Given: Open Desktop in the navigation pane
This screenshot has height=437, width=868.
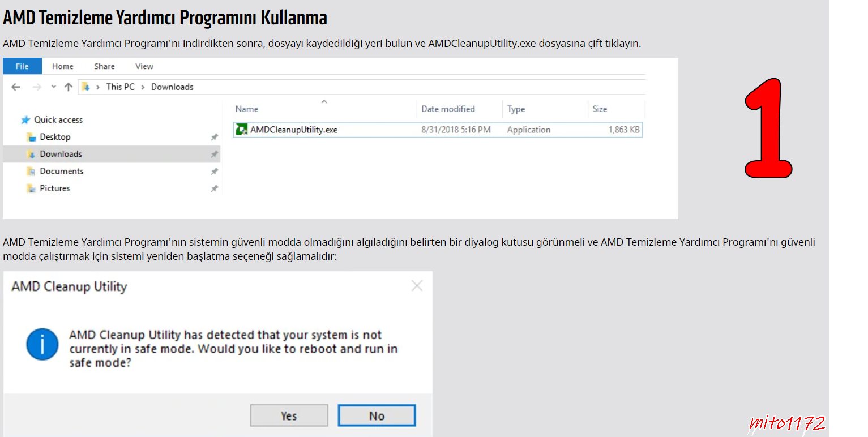Looking at the screenshot, I should (x=55, y=137).
